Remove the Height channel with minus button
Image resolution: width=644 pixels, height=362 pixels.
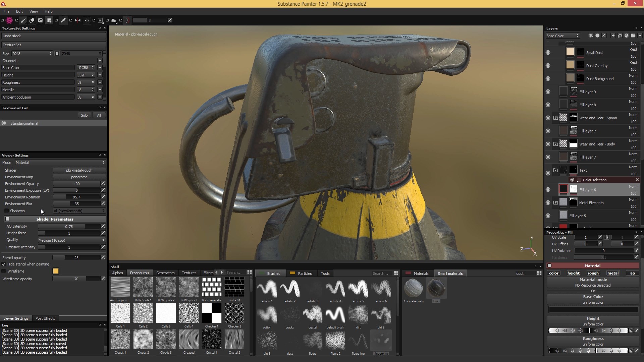100,75
